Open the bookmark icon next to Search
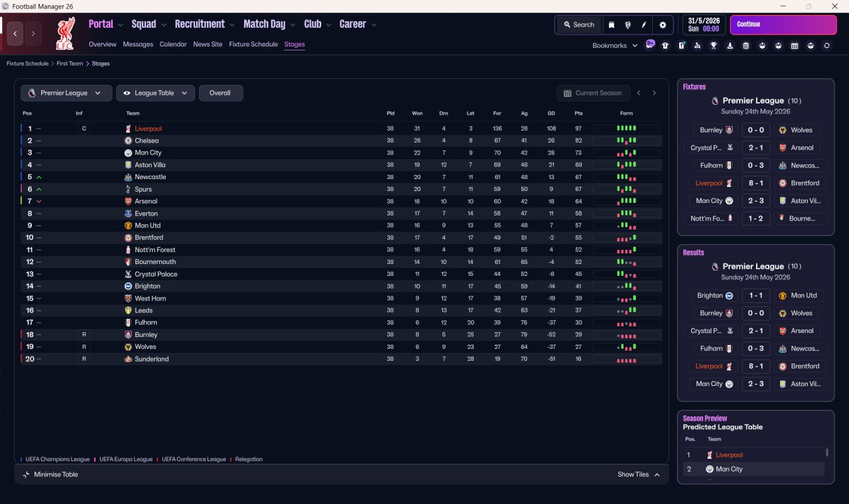849x504 pixels. pyautogui.click(x=612, y=25)
